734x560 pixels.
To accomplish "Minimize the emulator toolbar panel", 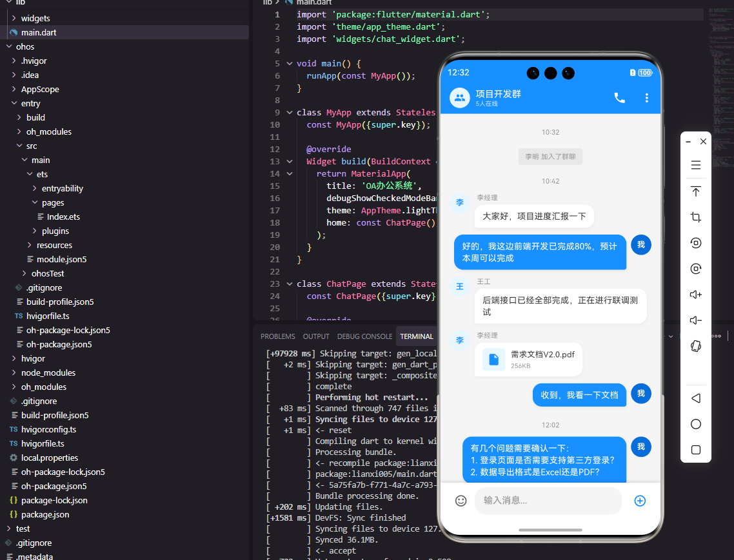I will click(688, 142).
